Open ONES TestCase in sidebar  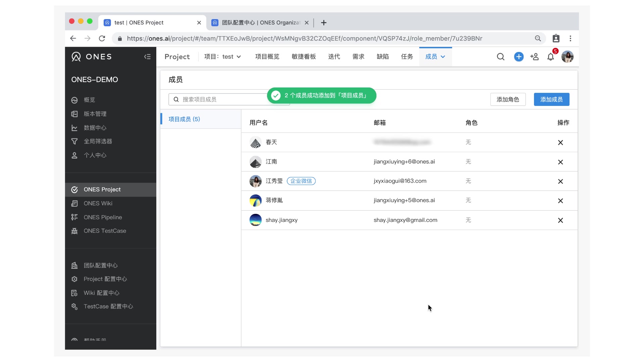tap(105, 231)
